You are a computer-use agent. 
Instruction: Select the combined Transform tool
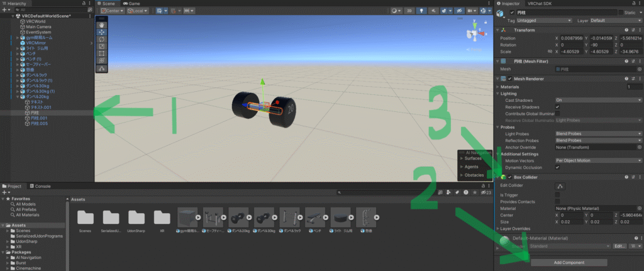coord(102,60)
